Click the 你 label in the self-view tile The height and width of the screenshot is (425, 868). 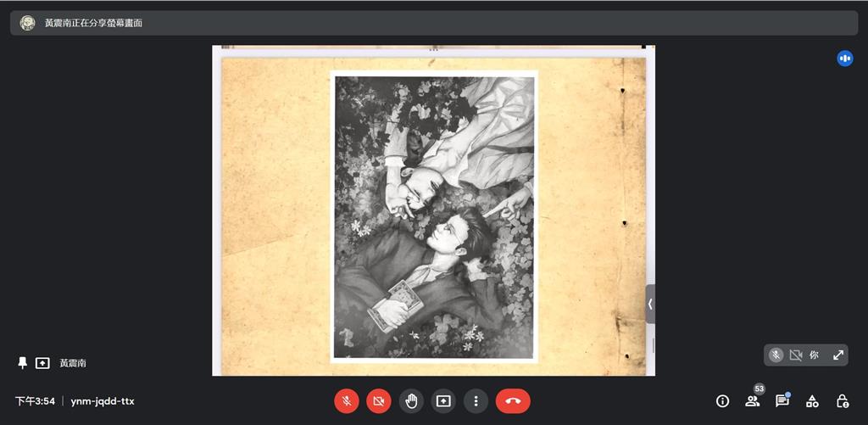coord(814,355)
